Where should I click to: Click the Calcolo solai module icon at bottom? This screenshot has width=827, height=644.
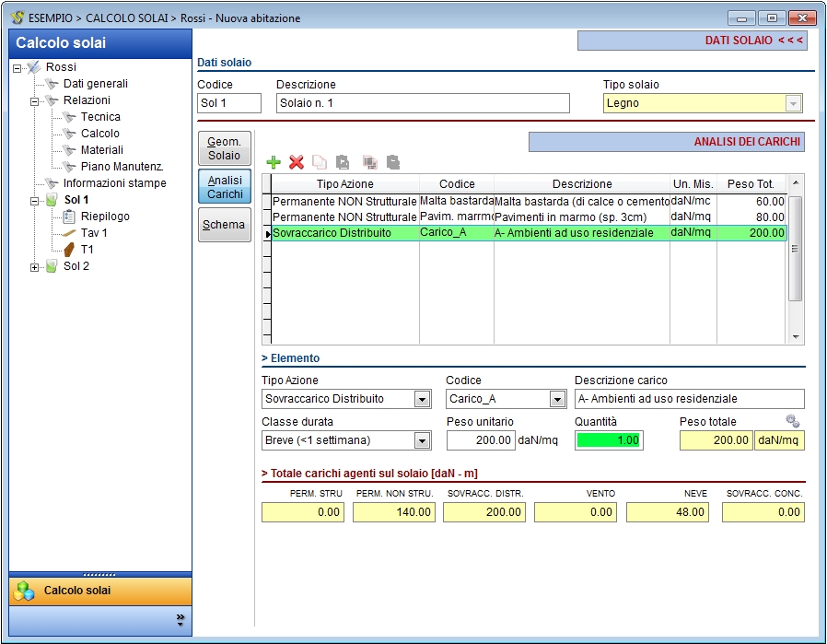[25, 591]
